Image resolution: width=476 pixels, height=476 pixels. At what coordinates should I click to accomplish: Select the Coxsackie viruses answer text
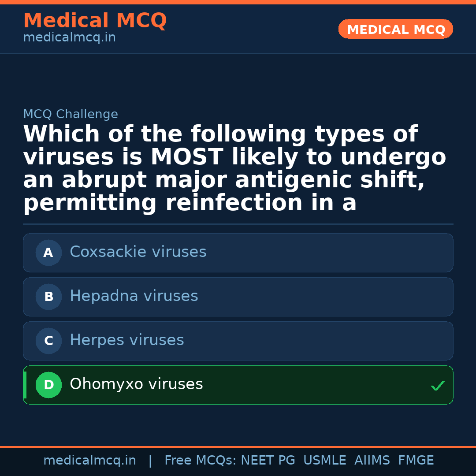138,252
